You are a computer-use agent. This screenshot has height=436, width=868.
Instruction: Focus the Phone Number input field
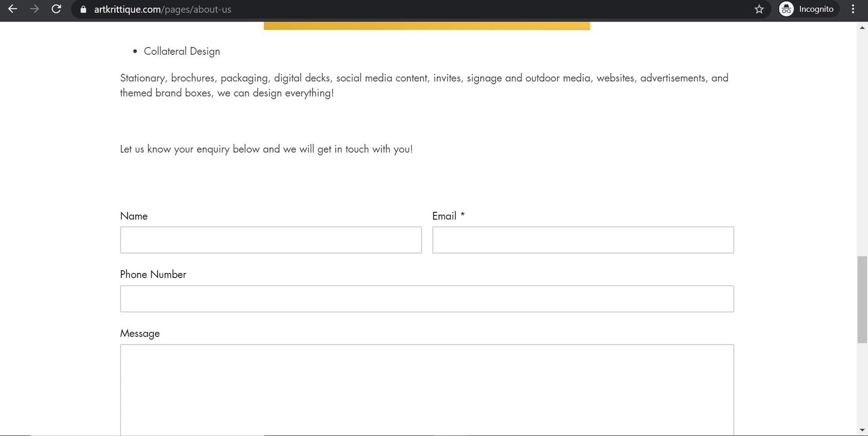[x=427, y=299]
